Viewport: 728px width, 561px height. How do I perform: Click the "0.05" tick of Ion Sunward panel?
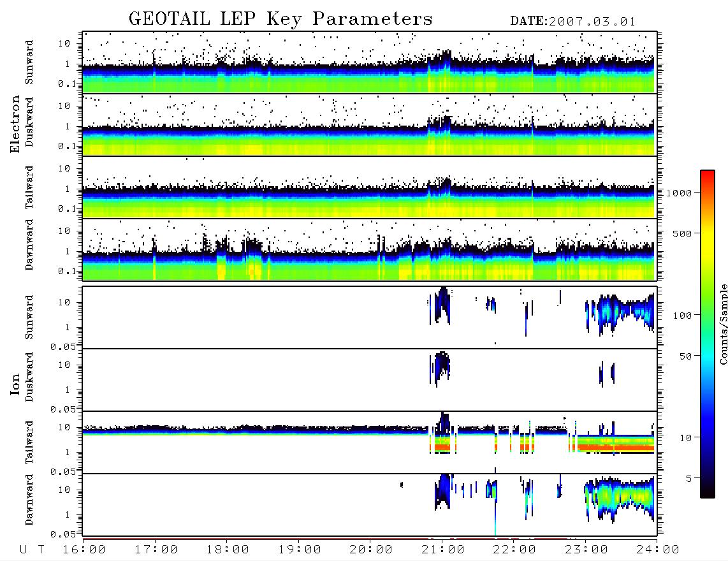63,346
